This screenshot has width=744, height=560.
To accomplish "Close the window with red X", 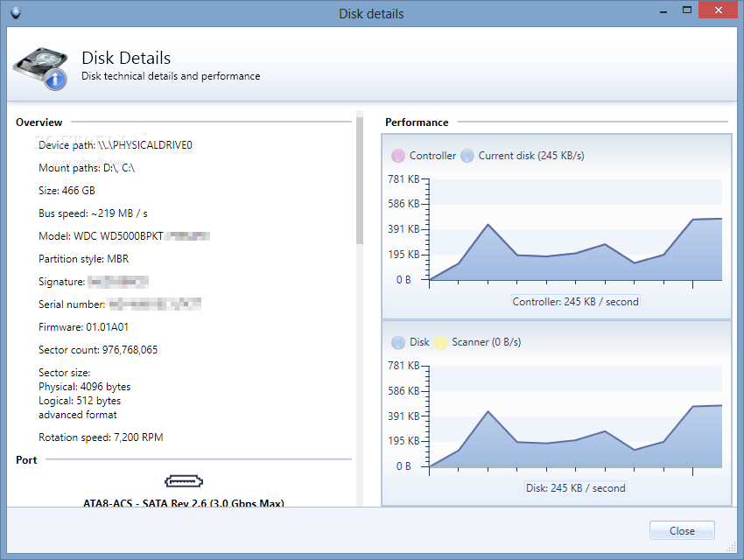I will (719, 10).
